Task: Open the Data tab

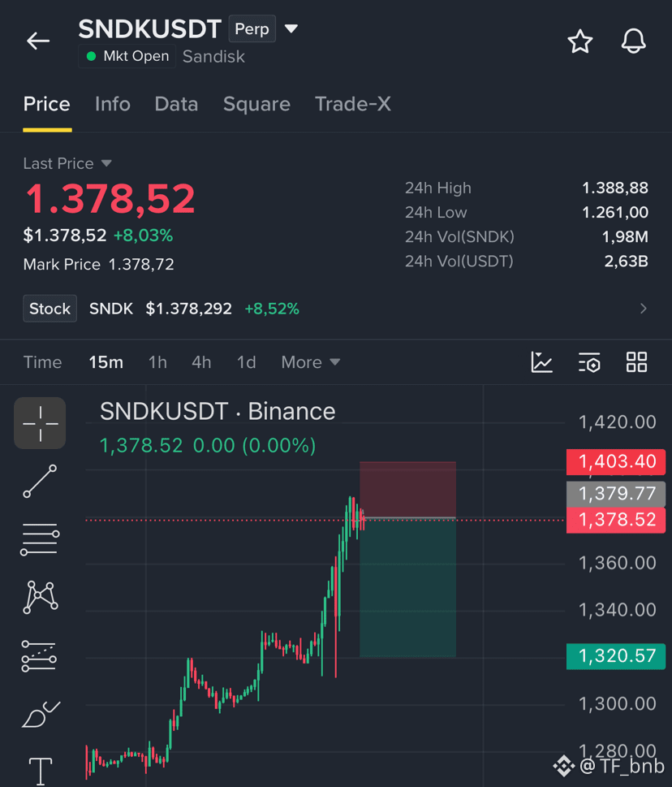Action: pos(177,104)
